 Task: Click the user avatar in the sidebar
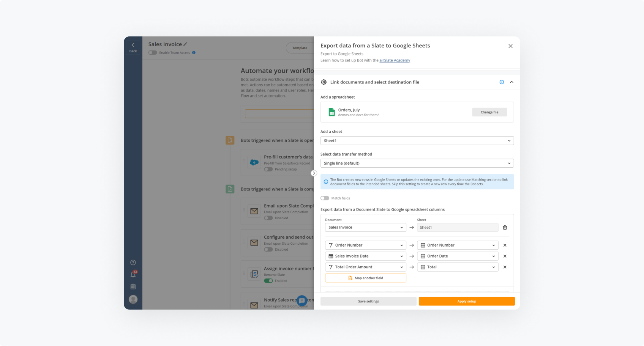(x=133, y=299)
